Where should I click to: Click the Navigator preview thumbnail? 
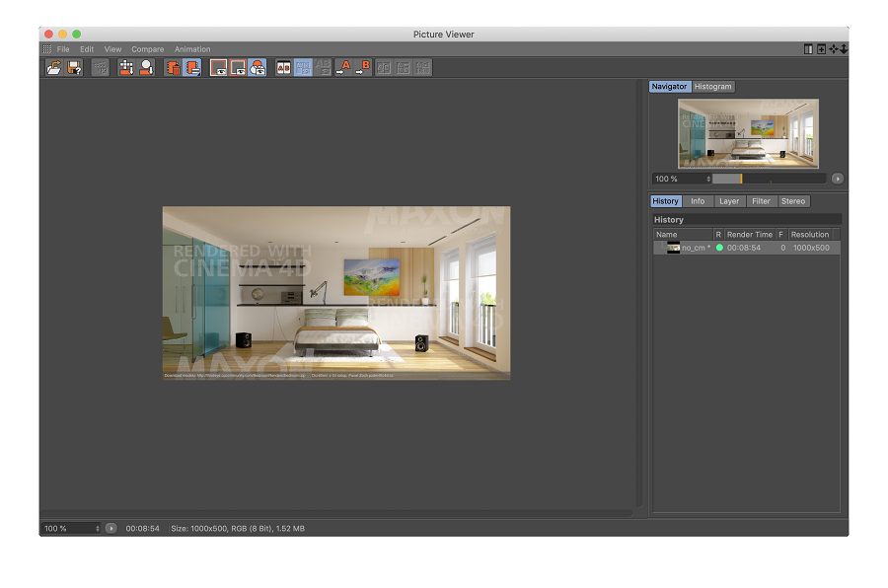tap(748, 134)
